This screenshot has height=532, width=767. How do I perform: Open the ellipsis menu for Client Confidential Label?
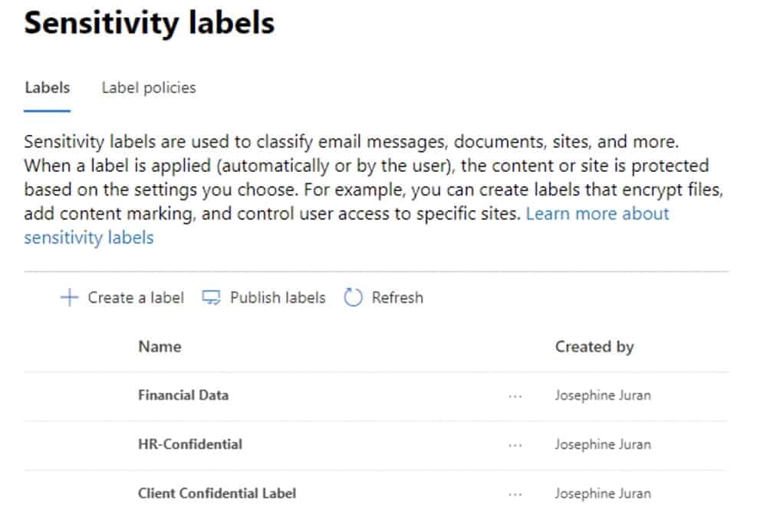(515, 494)
